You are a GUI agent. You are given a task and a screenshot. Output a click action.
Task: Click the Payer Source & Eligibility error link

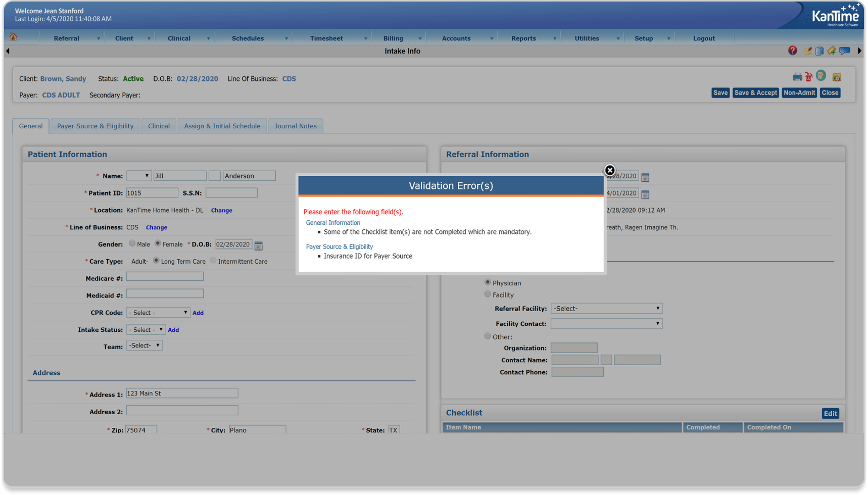pyautogui.click(x=339, y=246)
